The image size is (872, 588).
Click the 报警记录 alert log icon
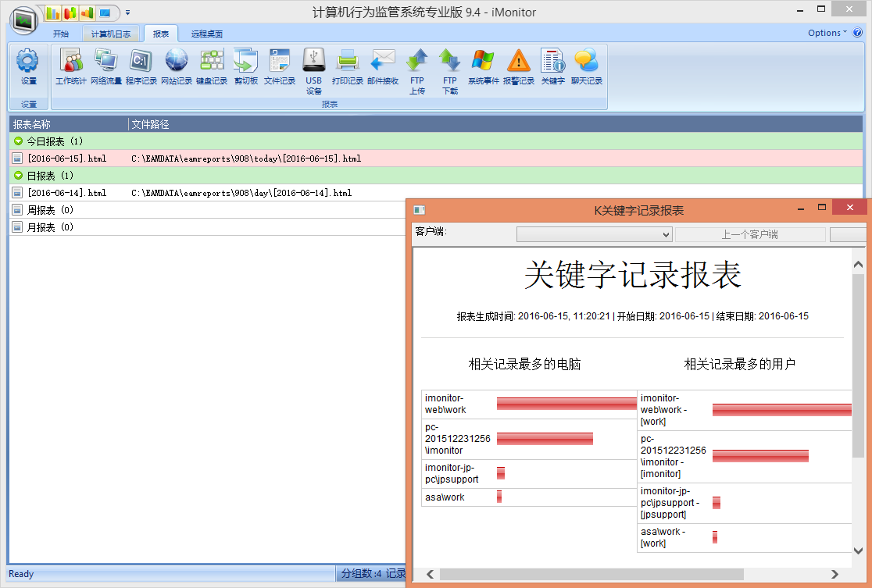pos(519,67)
